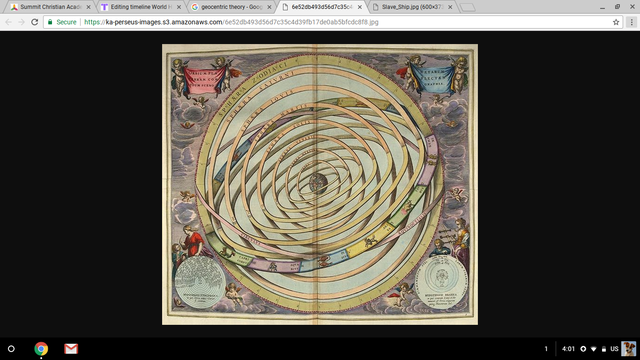Open the Chrome three-dot menu

(631, 22)
